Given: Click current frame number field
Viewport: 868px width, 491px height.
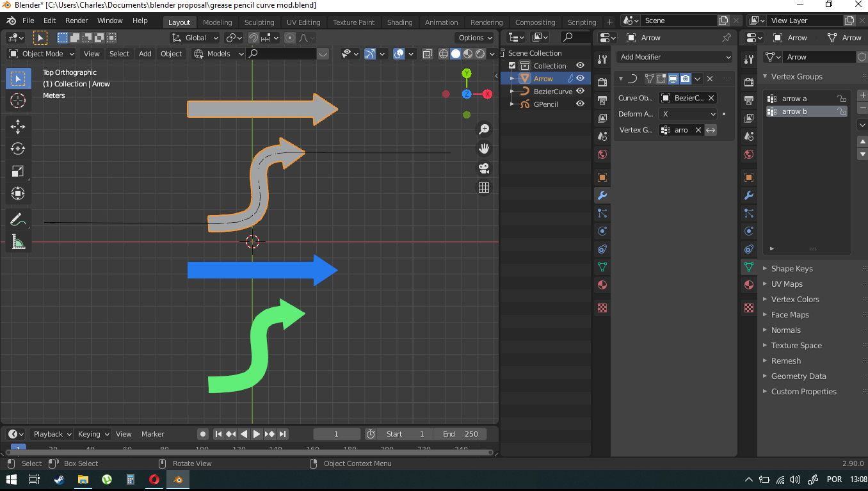Looking at the screenshot, I should (x=337, y=434).
